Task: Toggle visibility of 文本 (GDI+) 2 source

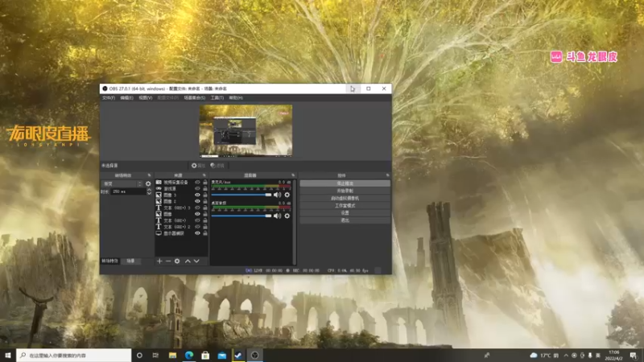Action: point(197,227)
